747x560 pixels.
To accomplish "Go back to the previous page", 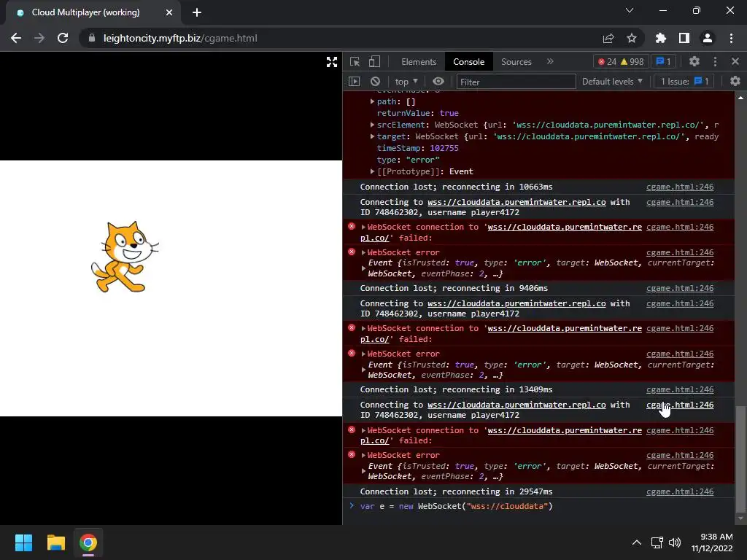I will [x=16, y=38].
